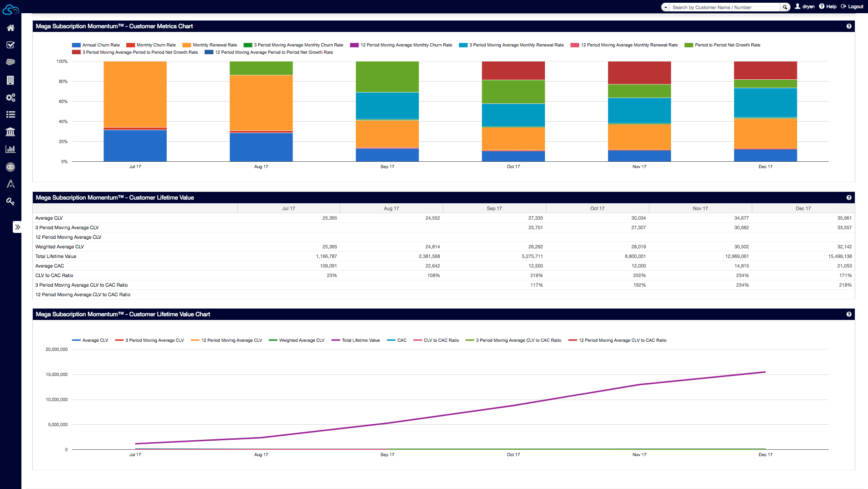Viewport: 868px width, 489px height.
Task: Open the bar chart reports icon
Action: click(10, 149)
